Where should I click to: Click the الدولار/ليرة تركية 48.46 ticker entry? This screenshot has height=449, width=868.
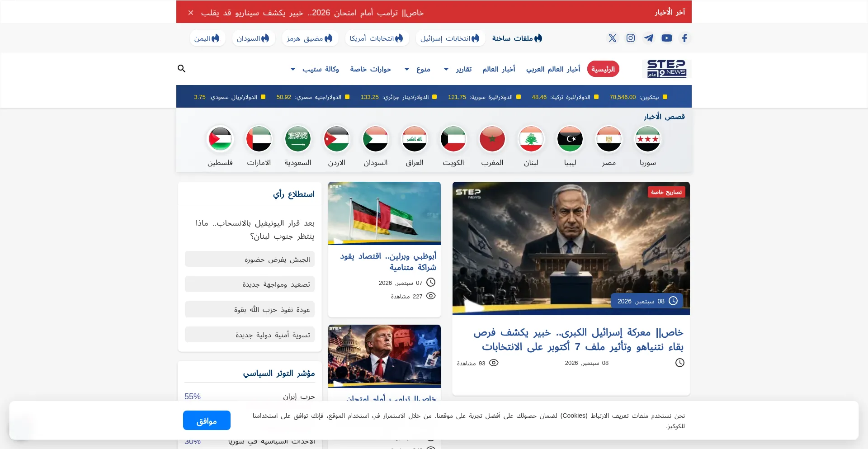pos(565,97)
